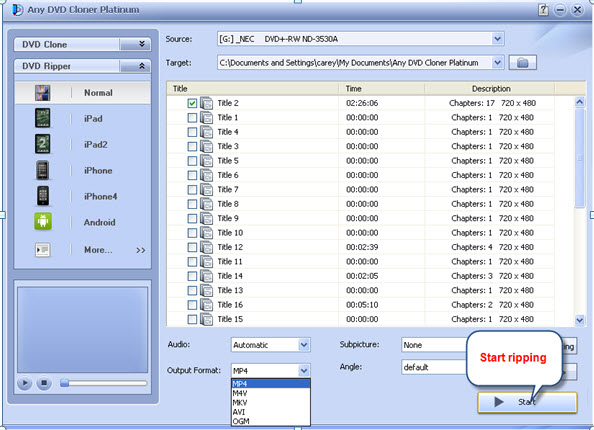Viewport: 594px width, 430px height.
Task: Pick the iPhone device icon
Action: (x=42, y=170)
